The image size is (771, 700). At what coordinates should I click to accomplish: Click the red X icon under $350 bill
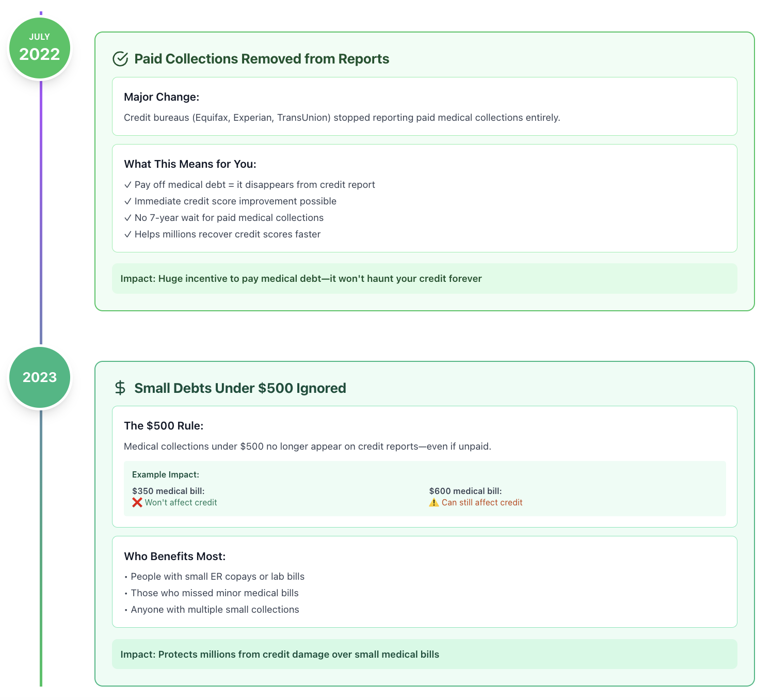[x=137, y=502]
